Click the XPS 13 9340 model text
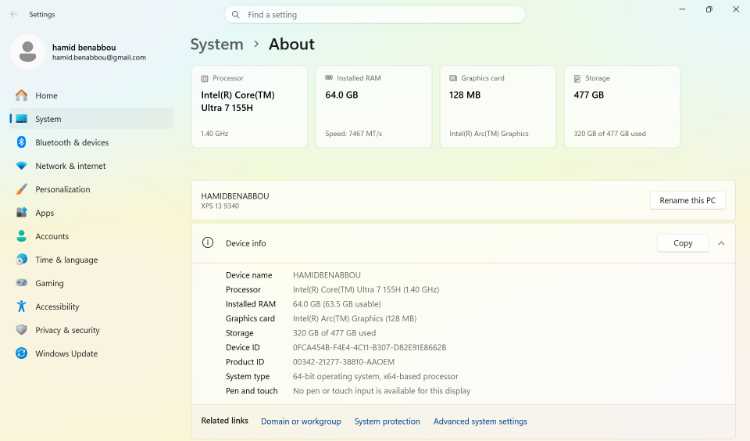The width and height of the screenshot is (750, 441). click(x=220, y=206)
